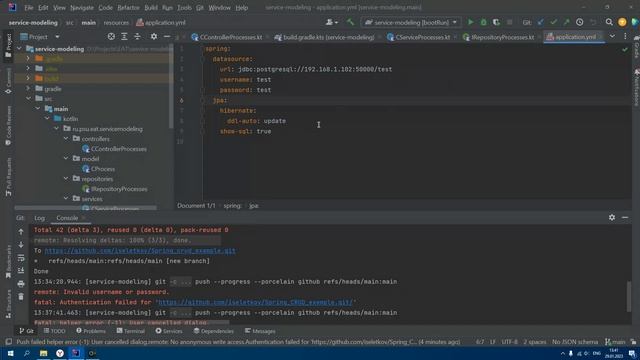Select CProcess class in tree
Viewport: 640px width, 360px height.
[98, 169]
